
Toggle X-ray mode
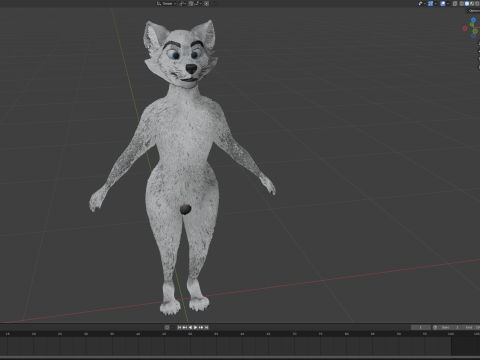click(x=455, y=3)
